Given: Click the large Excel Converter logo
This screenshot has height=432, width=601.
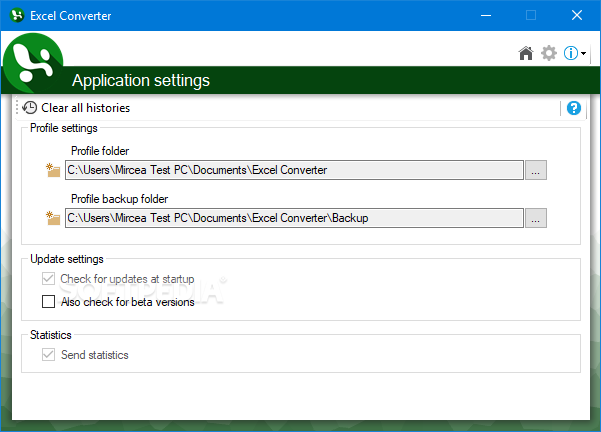Looking at the screenshot, I should tap(33, 63).
